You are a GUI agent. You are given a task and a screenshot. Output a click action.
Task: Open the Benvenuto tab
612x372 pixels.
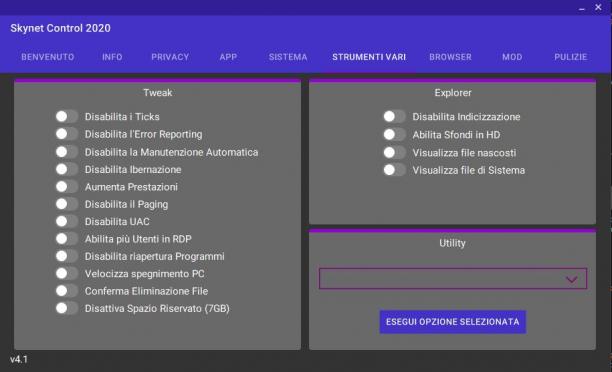(x=48, y=57)
